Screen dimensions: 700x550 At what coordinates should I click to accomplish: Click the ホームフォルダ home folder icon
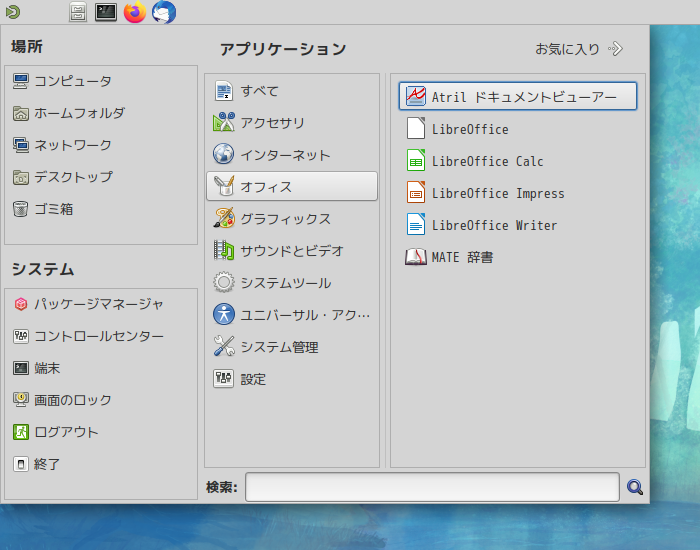pyautogui.click(x=21, y=113)
